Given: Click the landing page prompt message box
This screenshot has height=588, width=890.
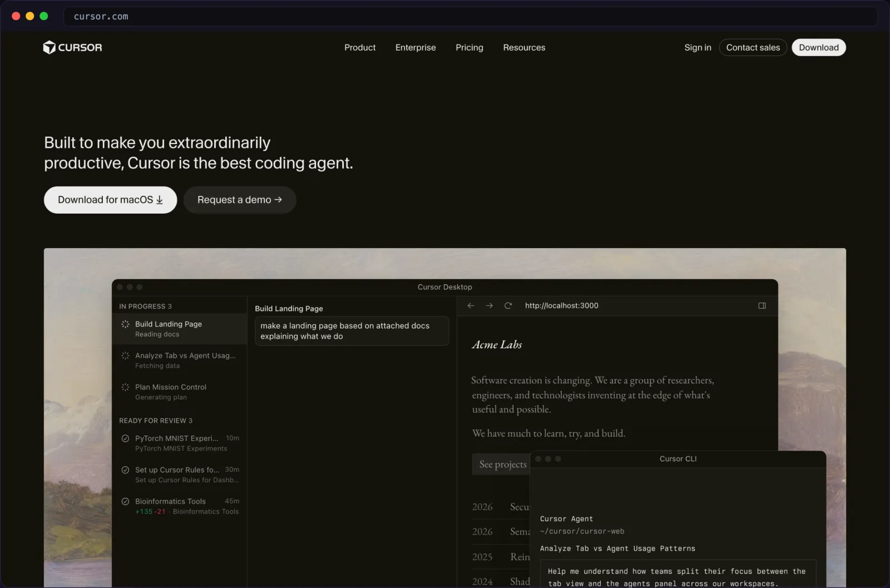Looking at the screenshot, I should coord(352,331).
